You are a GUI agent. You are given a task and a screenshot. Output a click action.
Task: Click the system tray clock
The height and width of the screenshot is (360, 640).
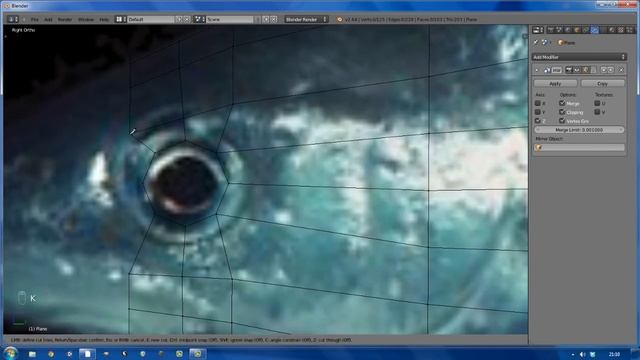tap(614, 354)
